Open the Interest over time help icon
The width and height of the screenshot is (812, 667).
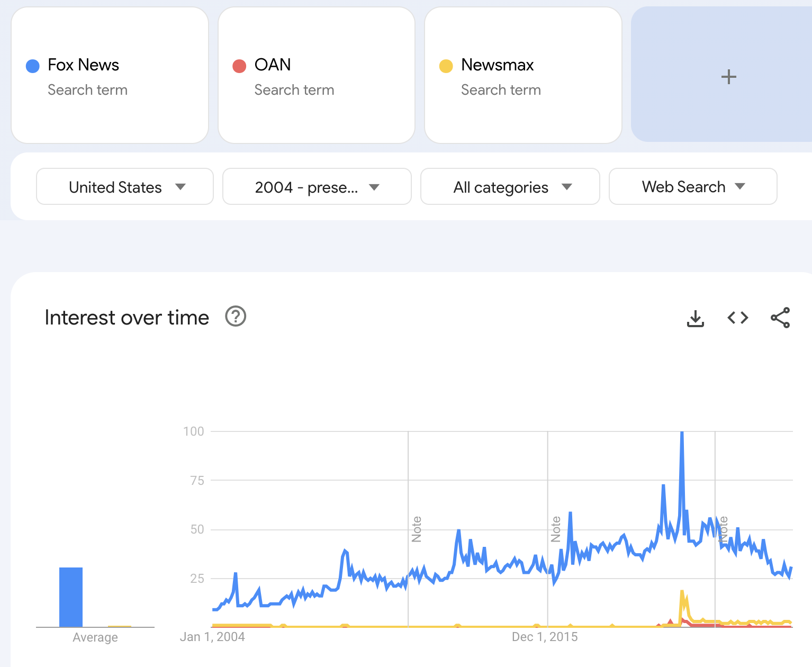tap(236, 317)
